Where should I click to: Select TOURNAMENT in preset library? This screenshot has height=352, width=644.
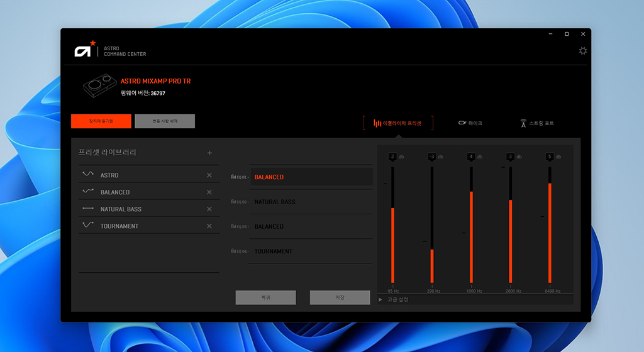point(148,226)
